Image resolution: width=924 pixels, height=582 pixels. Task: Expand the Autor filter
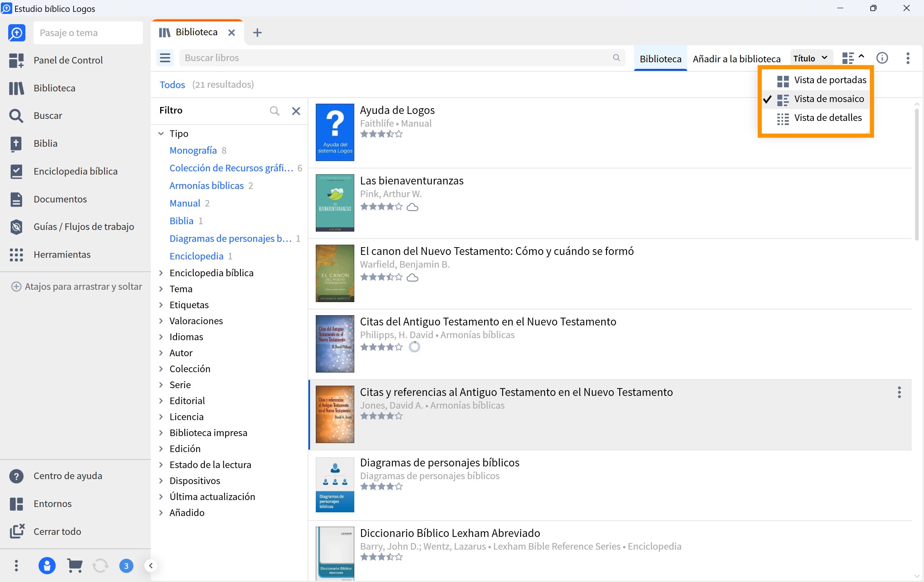point(161,353)
